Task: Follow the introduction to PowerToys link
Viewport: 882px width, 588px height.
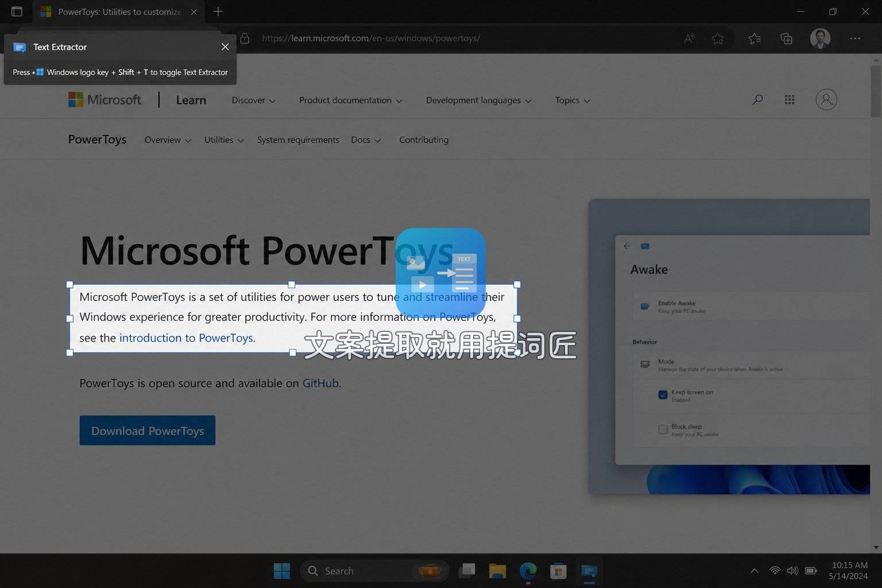Action: (x=187, y=338)
